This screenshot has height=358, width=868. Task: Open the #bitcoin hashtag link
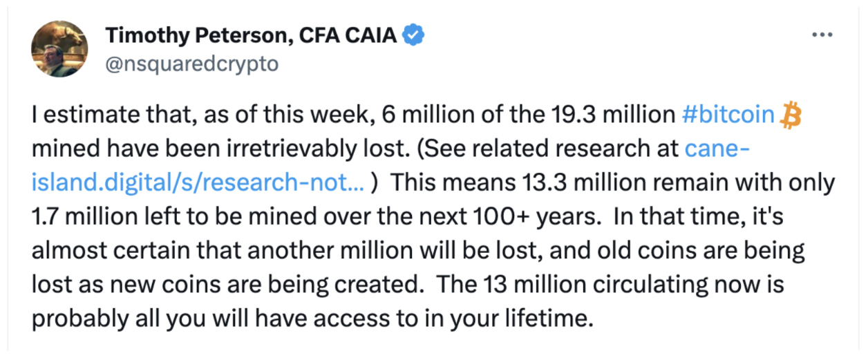coord(728,115)
